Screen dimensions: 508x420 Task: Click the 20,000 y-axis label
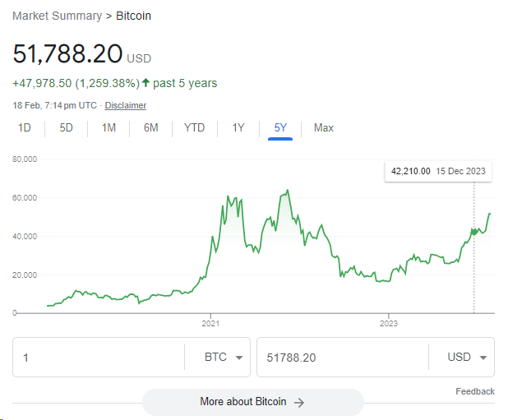pyautogui.click(x=25, y=275)
